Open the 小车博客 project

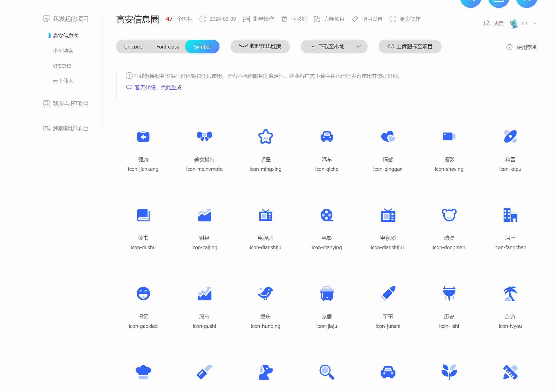click(63, 51)
